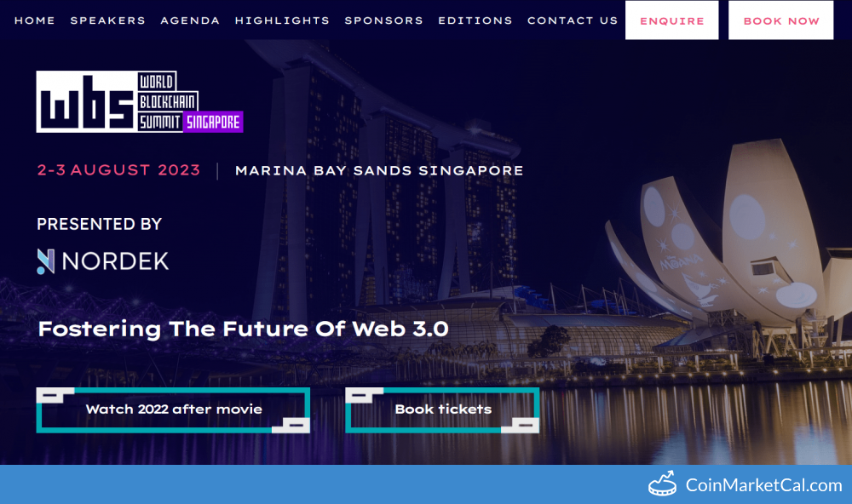The width and height of the screenshot is (852, 504).
Task: Click the WBS World Blockchain Summit logo
Action: 140,101
